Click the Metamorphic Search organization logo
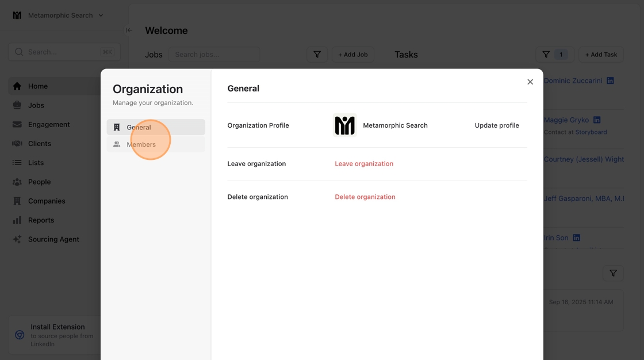The image size is (644, 360). pyautogui.click(x=345, y=125)
